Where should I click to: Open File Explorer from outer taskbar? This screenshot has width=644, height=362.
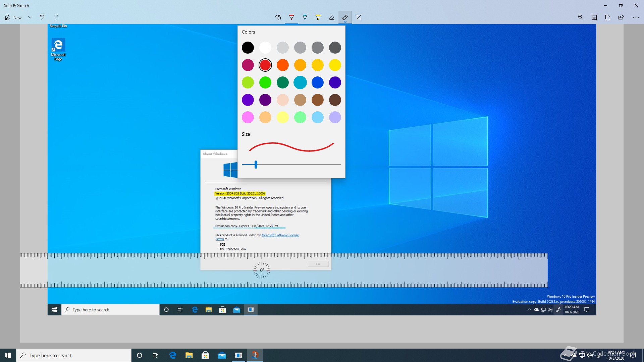coord(189,355)
